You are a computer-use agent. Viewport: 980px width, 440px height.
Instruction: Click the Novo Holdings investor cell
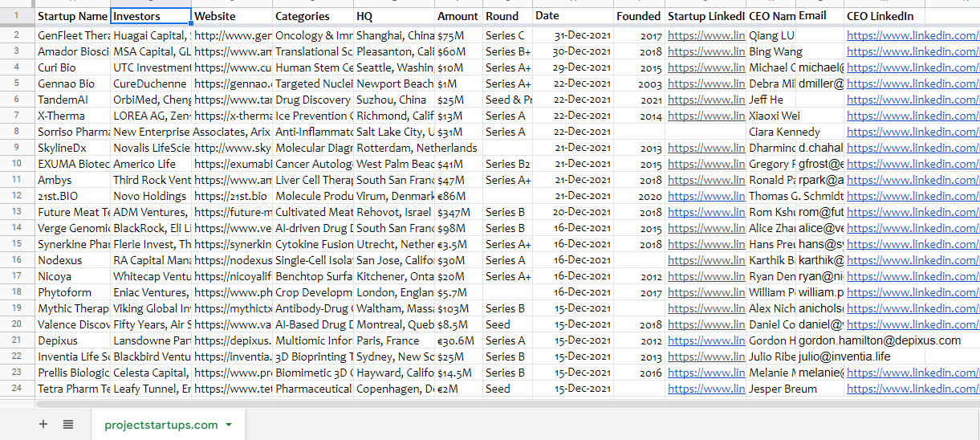[151, 196]
